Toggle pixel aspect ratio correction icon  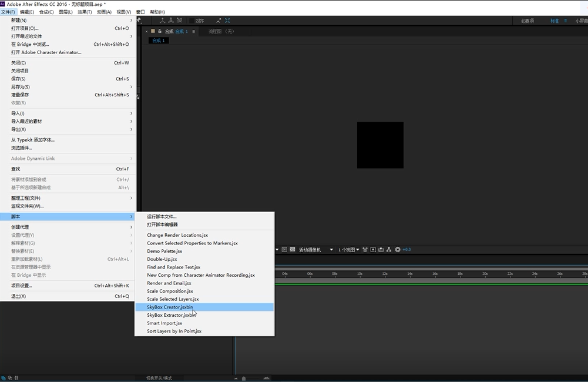[365, 250]
